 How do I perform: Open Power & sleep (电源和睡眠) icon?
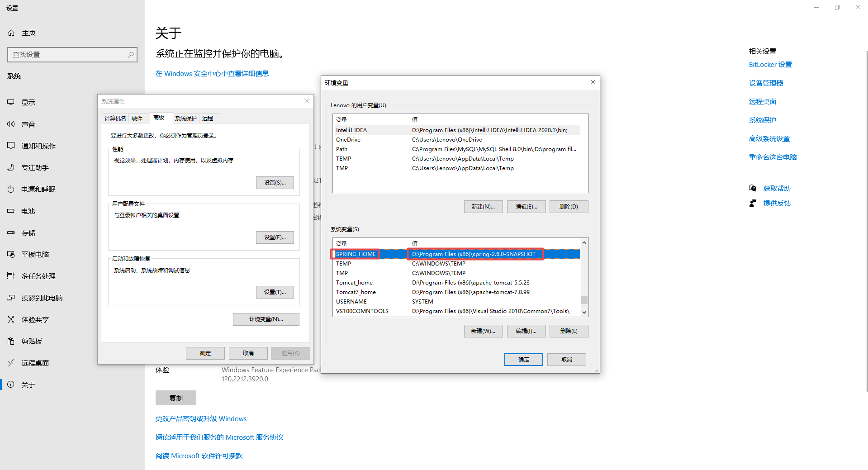pos(11,189)
